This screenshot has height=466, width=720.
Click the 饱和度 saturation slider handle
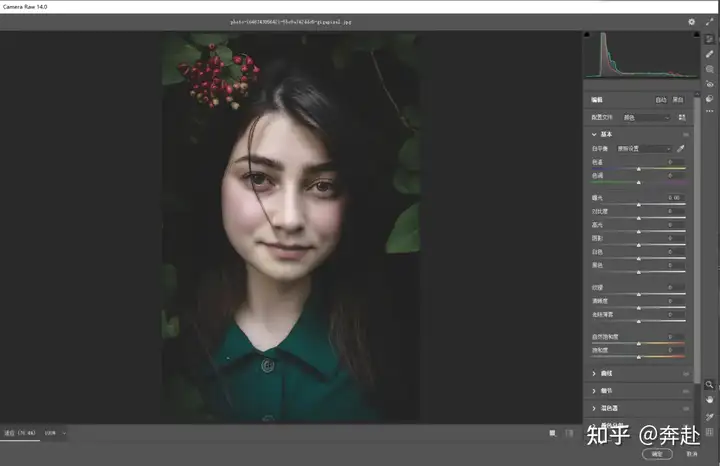pyautogui.click(x=639, y=357)
